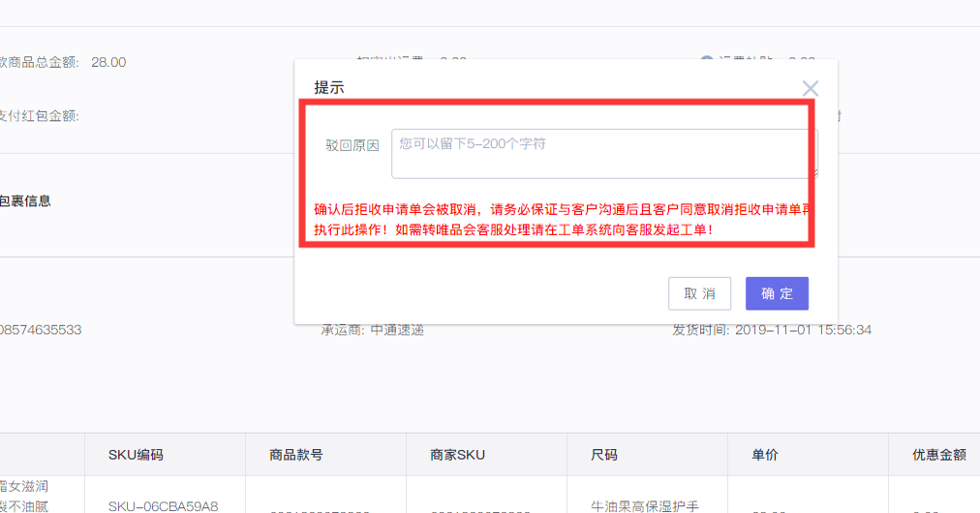Screen dimensions: 980x513
Task: Click the tracking number ending 08574635533
Action: coord(41,330)
